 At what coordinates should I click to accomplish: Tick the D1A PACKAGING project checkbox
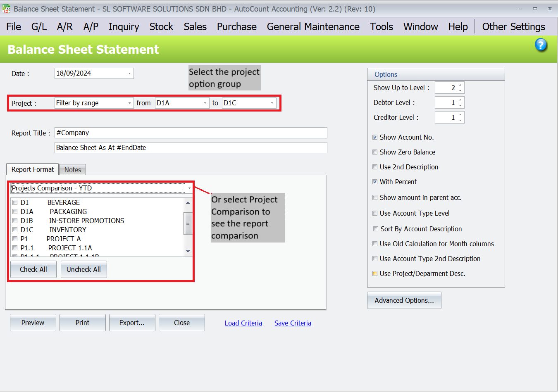15,211
